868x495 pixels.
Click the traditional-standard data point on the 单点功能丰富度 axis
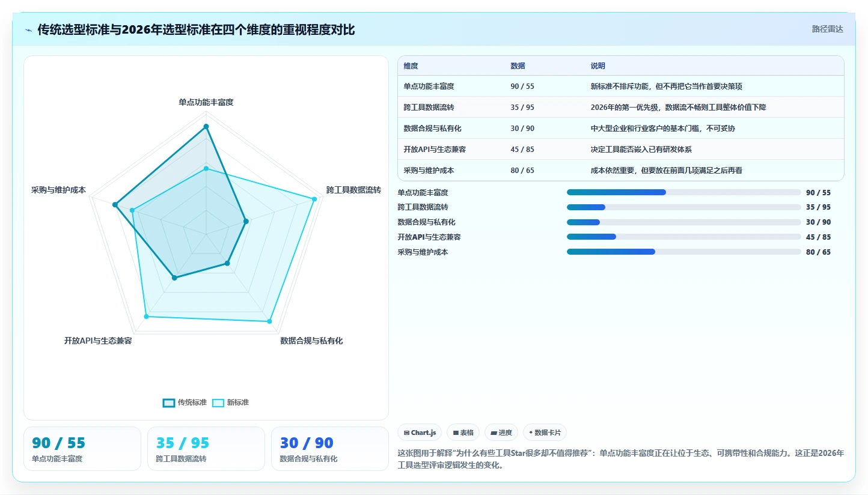coord(206,127)
